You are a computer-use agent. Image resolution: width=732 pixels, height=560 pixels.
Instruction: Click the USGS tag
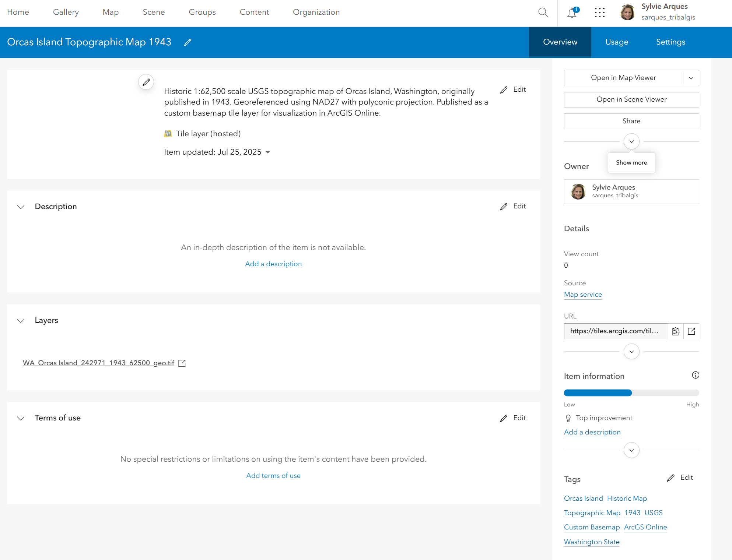(654, 513)
